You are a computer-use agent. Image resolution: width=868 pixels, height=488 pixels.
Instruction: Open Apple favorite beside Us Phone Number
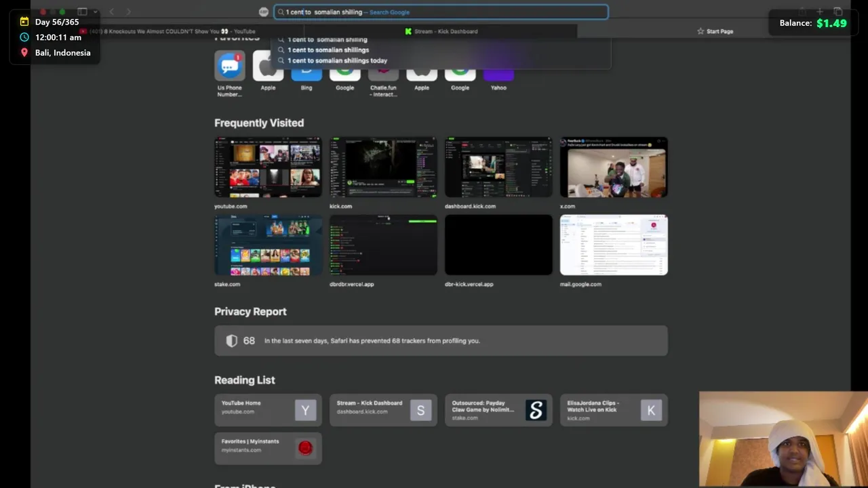(268, 66)
